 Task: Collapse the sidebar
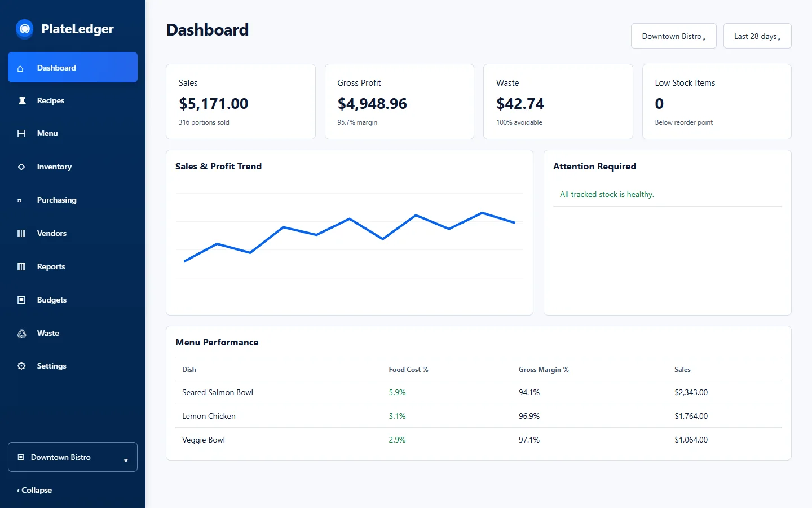pyautogui.click(x=34, y=490)
